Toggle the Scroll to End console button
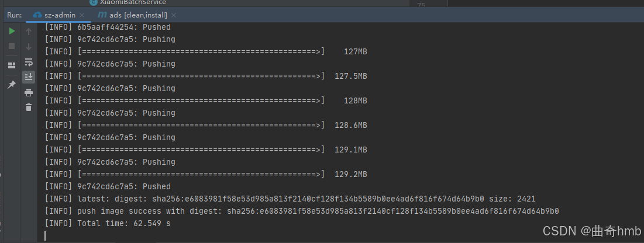This screenshot has width=644, height=243. [x=28, y=77]
